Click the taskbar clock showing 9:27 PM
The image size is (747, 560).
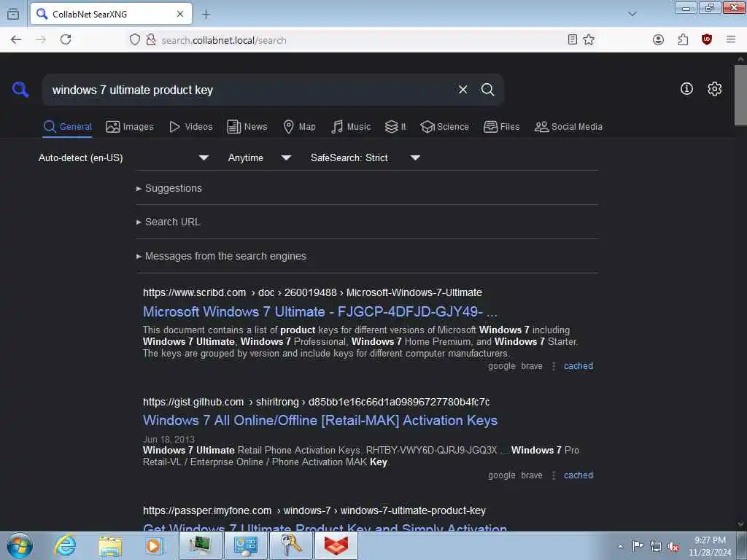click(x=709, y=546)
